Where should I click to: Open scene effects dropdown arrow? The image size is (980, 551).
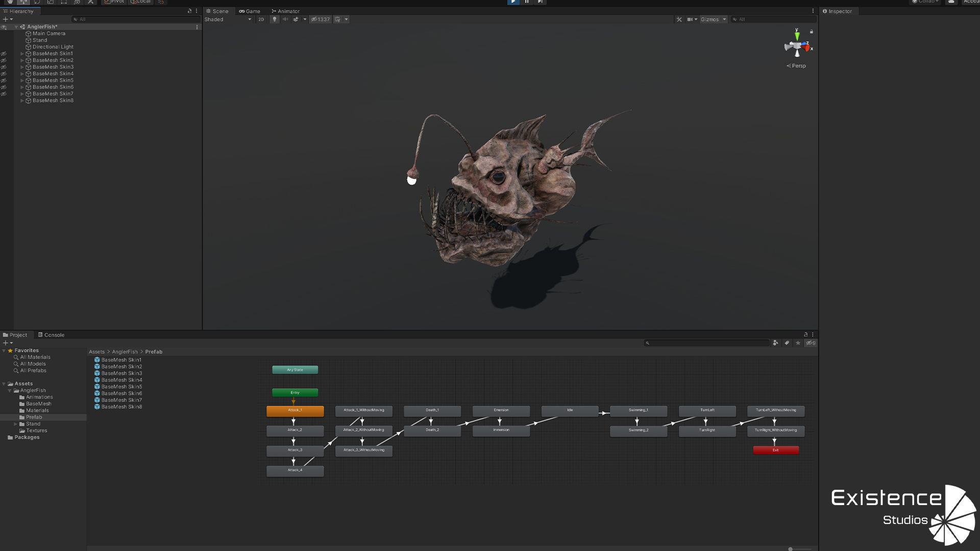(x=305, y=19)
